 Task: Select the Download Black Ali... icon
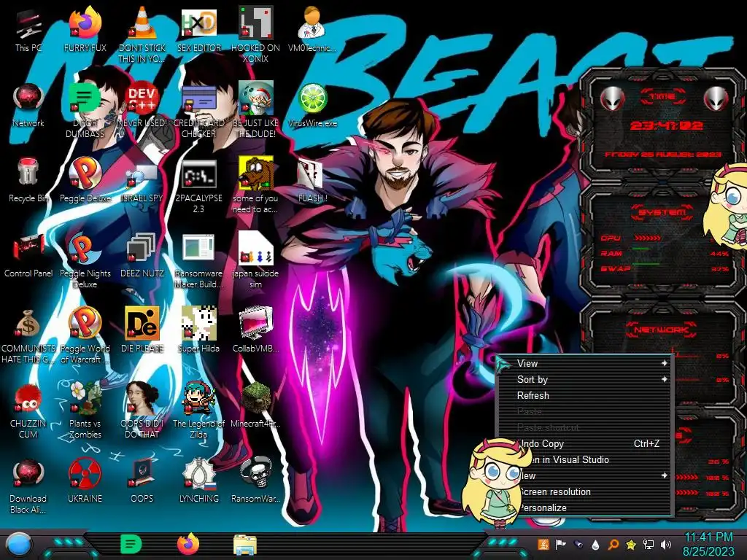tap(28, 485)
